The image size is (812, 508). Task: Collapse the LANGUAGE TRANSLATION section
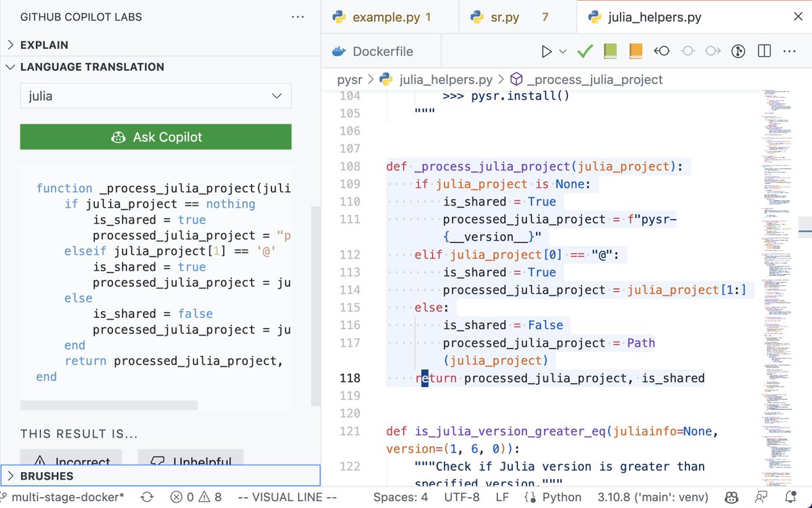click(160, 67)
